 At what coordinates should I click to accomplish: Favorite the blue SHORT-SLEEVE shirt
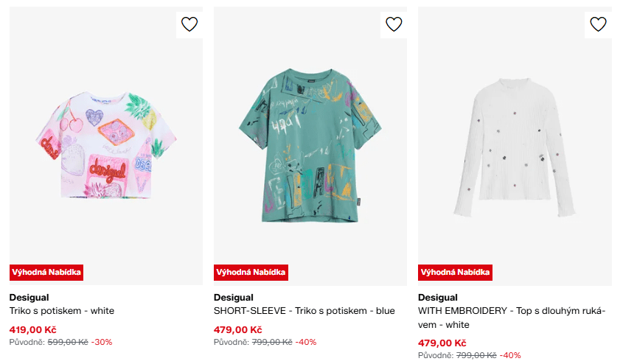(394, 24)
